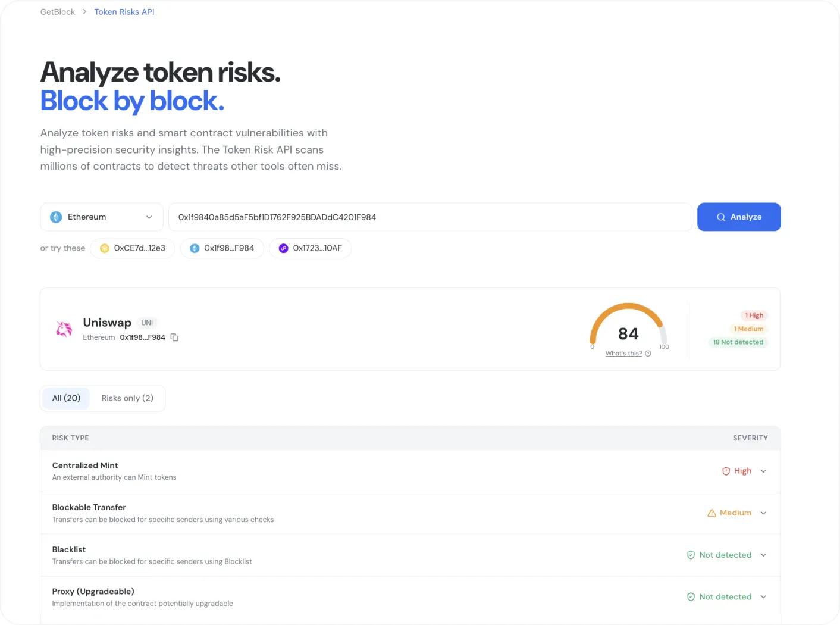Image resolution: width=840 pixels, height=625 pixels.
Task: Click the question-mark help icon near What's this?
Action: 648,353
